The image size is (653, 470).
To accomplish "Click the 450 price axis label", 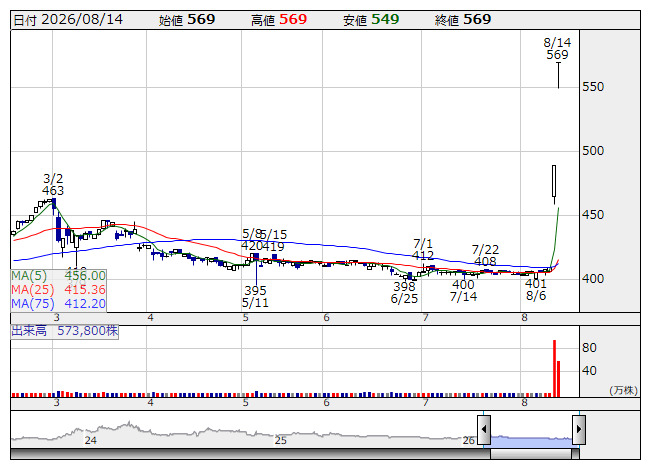I will coord(593,215).
